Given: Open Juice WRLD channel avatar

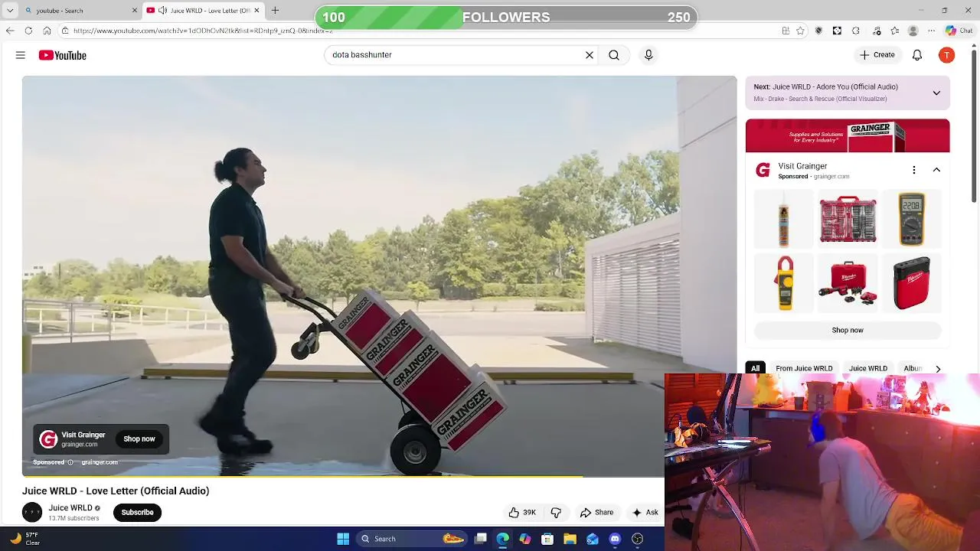Looking at the screenshot, I should pos(32,513).
